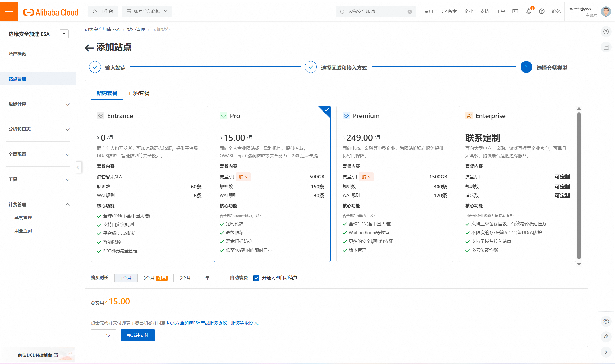The height and width of the screenshot is (364, 615).
Task: Click the Pro plan green diamond icon
Action: (223, 116)
